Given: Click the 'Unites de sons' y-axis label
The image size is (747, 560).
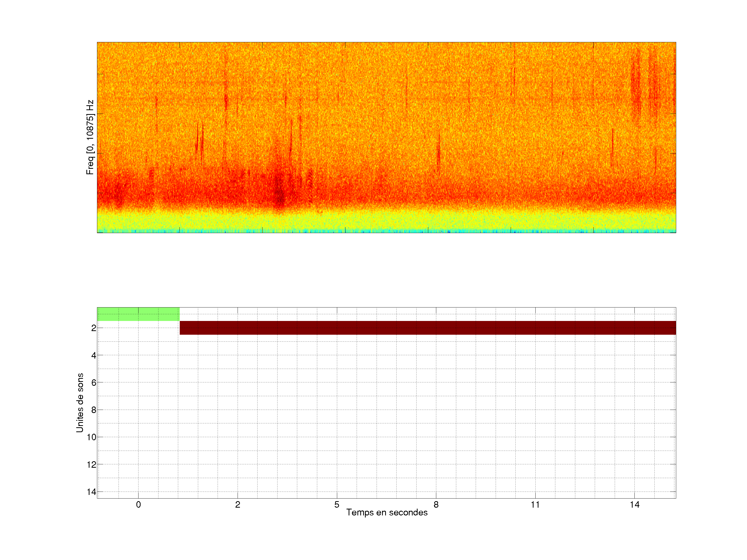Looking at the screenshot, I should pyautogui.click(x=80, y=403).
